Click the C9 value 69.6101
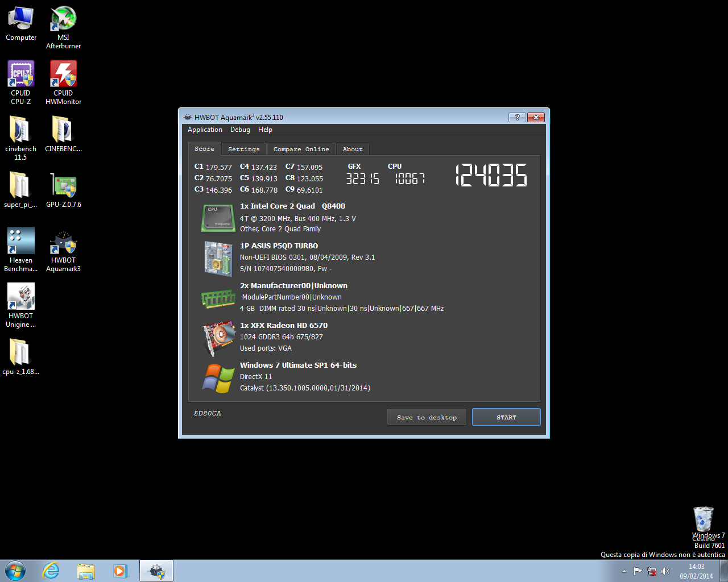Image resolution: width=728 pixels, height=582 pixels. pyautogui.click(x=309, y=190)
